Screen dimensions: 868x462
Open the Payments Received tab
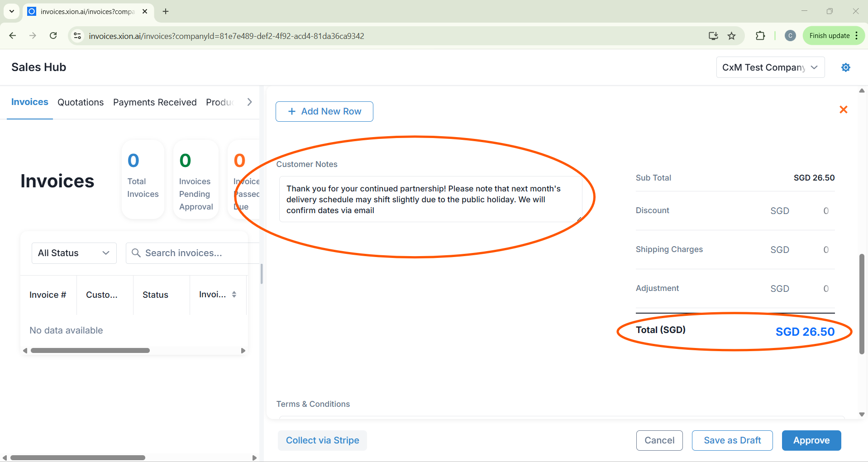tap(155, 102)
